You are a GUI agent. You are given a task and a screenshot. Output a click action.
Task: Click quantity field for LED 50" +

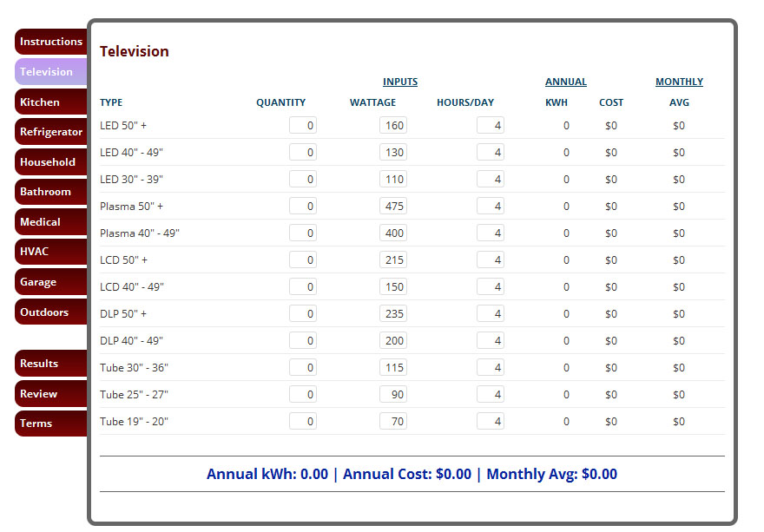click(303, 126)
